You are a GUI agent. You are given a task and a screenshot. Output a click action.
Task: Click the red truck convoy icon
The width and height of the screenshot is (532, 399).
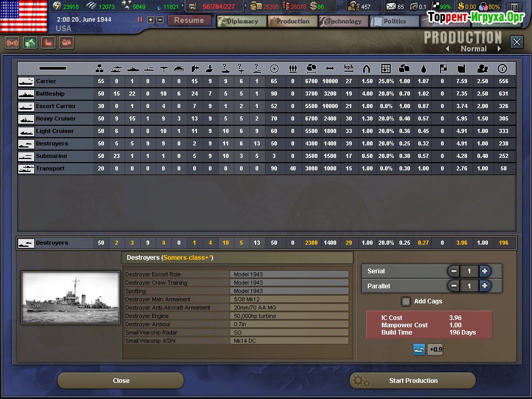(66, 43)
